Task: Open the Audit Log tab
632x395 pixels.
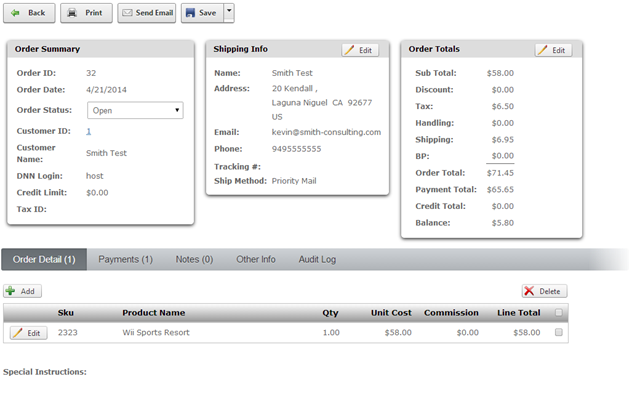Action: tap(317, 260)
